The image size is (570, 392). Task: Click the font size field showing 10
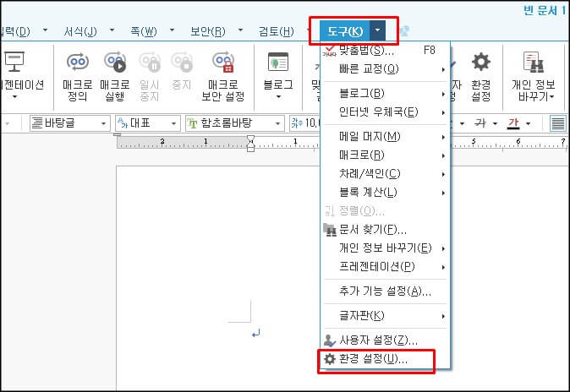pyautogui.click(x=304, y=123)
